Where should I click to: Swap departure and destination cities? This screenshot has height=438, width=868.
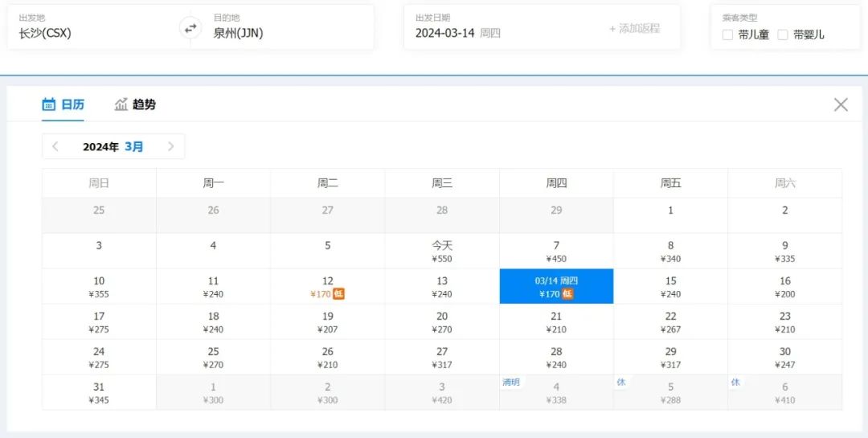[190, 27]
